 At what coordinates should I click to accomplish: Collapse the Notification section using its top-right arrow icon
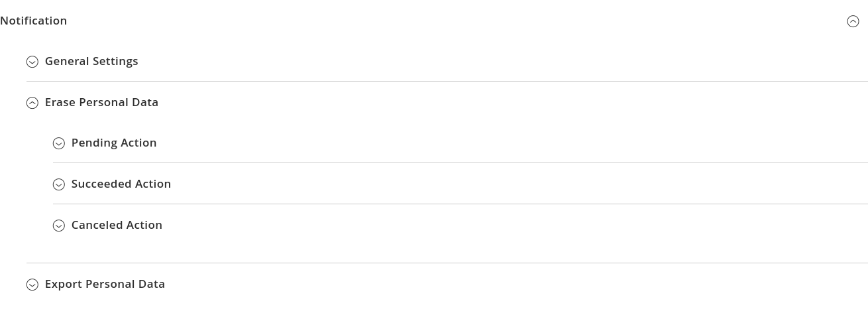(853, 21)
